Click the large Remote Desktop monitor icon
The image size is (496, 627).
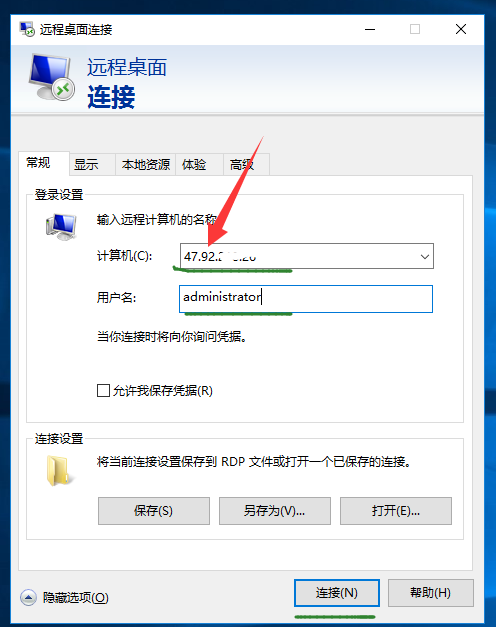(52, 77)
